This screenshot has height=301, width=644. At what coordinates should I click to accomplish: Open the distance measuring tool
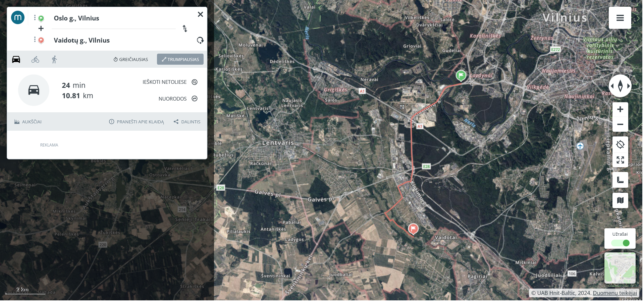(x=620, y=180)
